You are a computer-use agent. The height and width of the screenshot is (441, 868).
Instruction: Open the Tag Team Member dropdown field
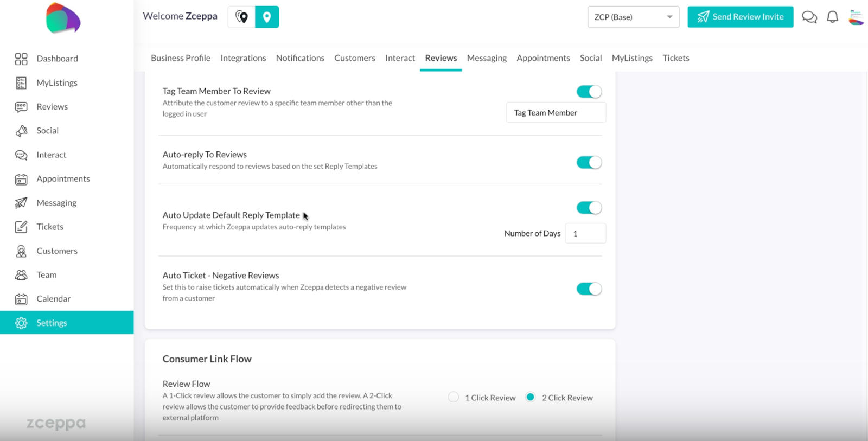pyautogui.click(x=556, y=113)
